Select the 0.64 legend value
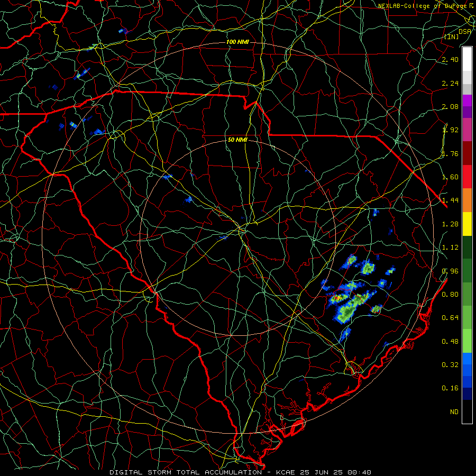The height and width of the screenshot is (476, 476). [x=450, y=318]
